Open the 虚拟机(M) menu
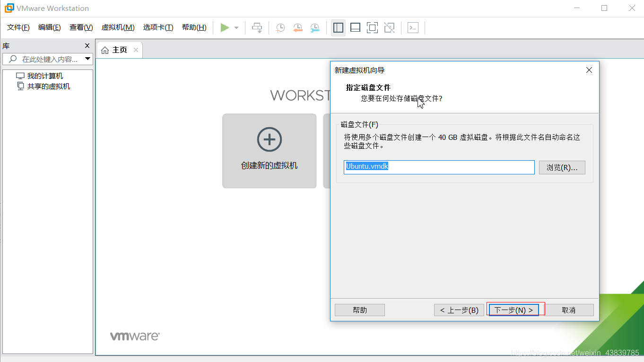Screen dimensions: 644x362 [118, 27]
